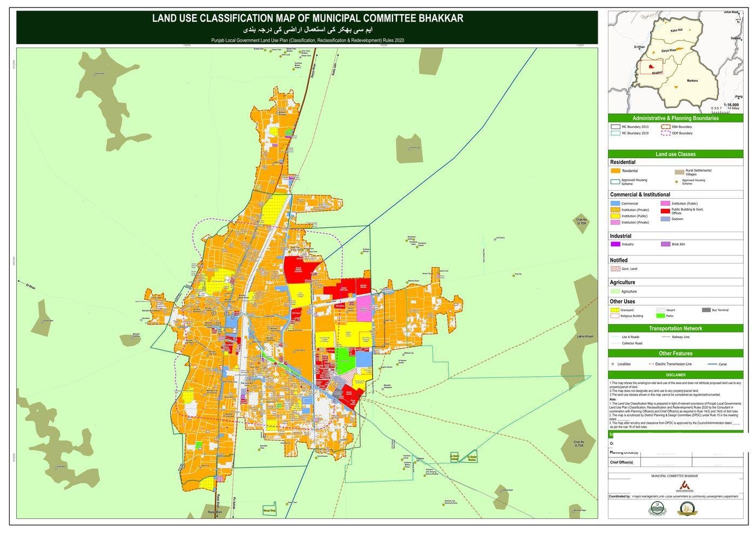
Task: Click the Urdu subtitle in the title banner
Action: 307,30
